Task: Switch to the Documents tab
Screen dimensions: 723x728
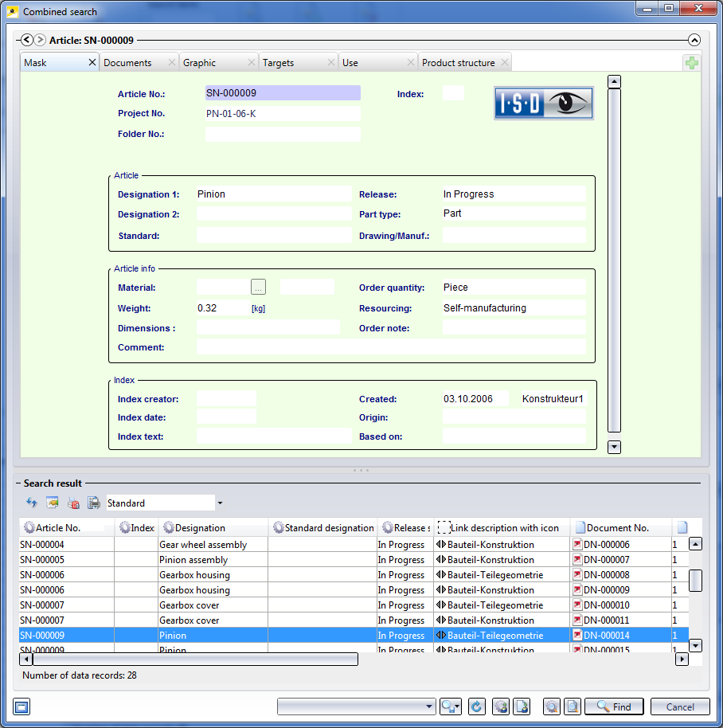Action: [127, 63]
